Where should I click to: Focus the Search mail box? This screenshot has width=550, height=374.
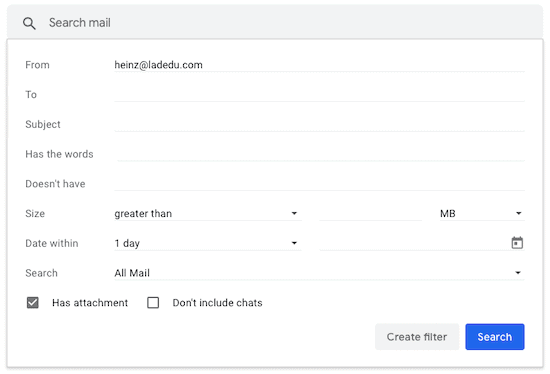click(x=275, y=22)
